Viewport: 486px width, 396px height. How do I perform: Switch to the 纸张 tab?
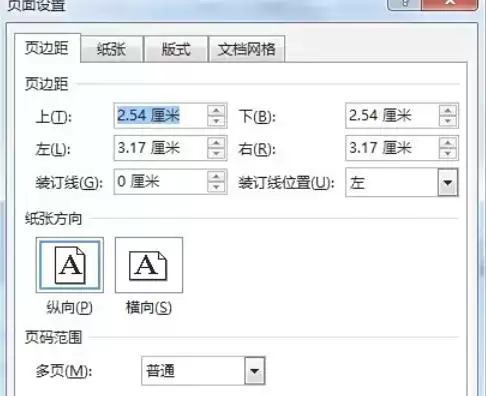[111, 49]
